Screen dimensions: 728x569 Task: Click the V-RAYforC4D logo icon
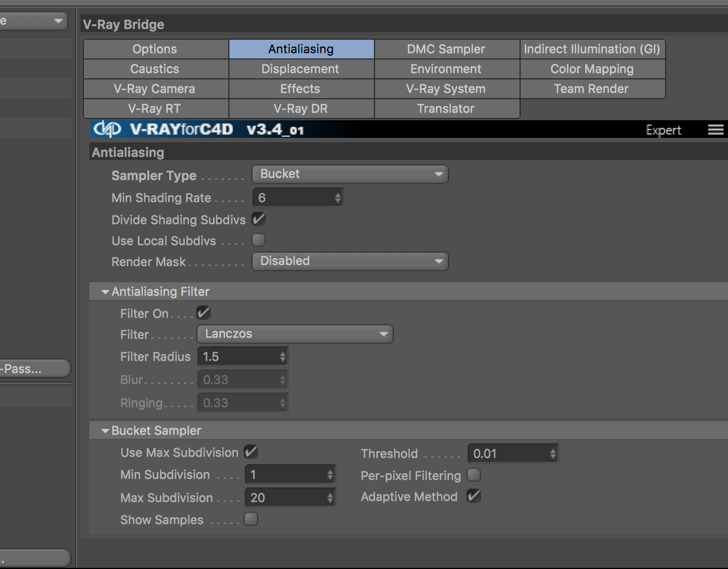(x=107, y=129)
